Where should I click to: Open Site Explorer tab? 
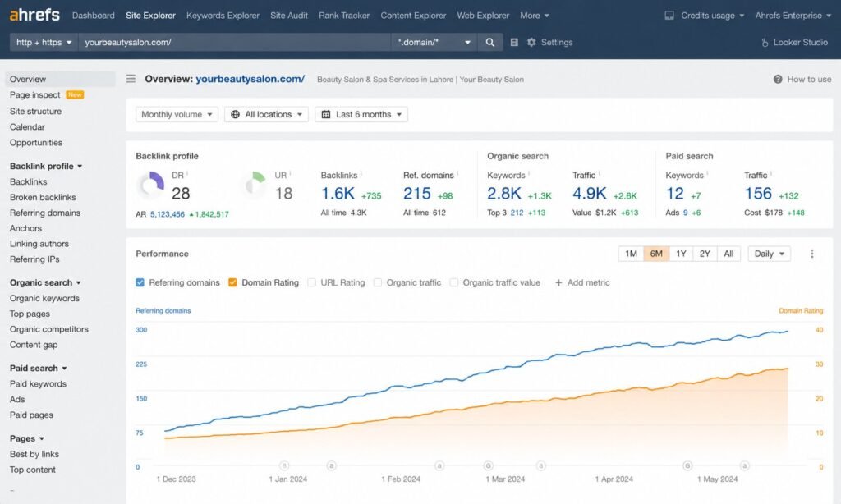(151, 16)
